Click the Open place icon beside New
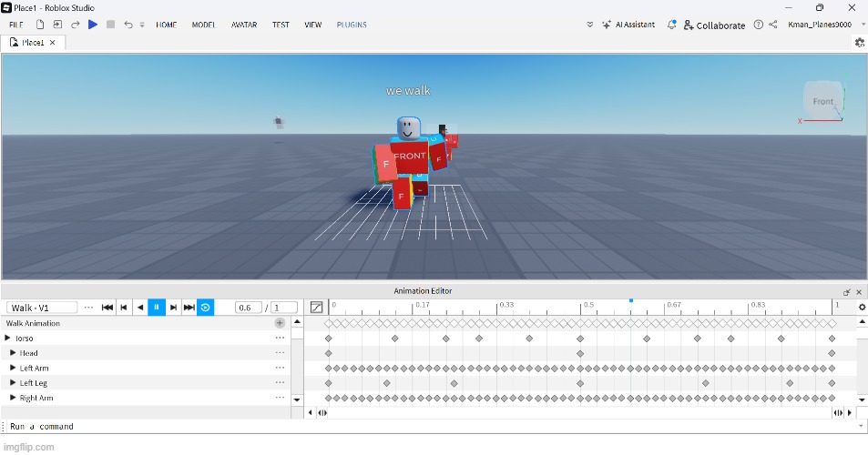 [57, 25]
